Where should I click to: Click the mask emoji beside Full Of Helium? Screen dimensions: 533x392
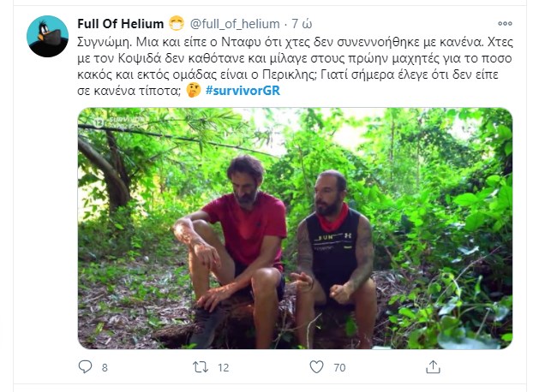click(176, 21)
